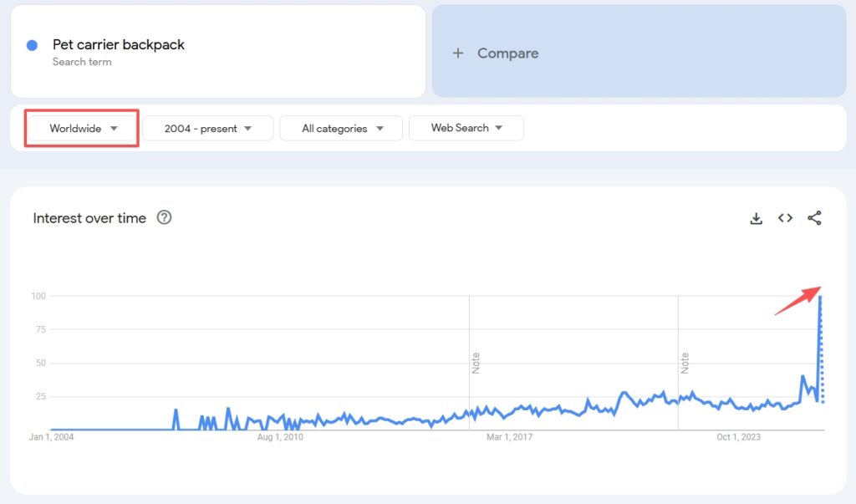Open help next to Interest over time
Viewport: 856px width, 504px height.
coord(165,218)
